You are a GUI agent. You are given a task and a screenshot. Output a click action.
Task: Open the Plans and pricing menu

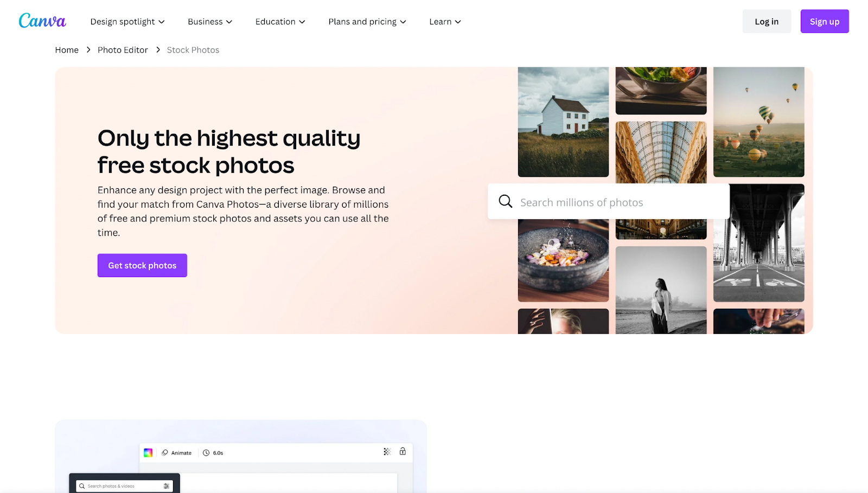click(367, 22)
